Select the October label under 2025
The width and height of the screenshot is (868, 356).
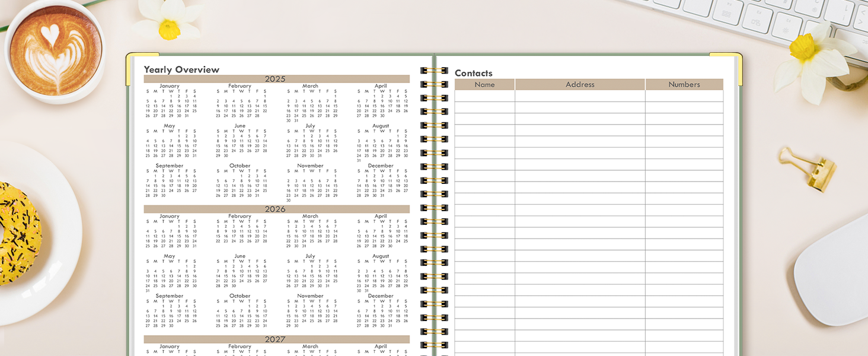tap(240, 166)
